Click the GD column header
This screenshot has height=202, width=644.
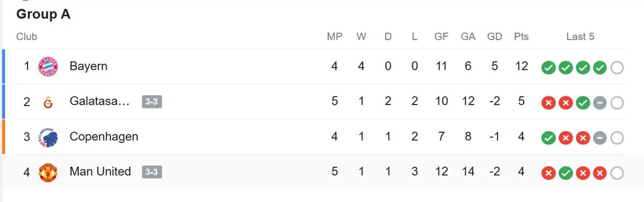coord(494,37)
